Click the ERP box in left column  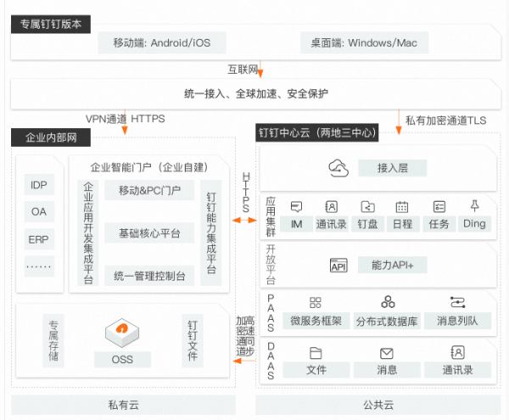point(39,239)
